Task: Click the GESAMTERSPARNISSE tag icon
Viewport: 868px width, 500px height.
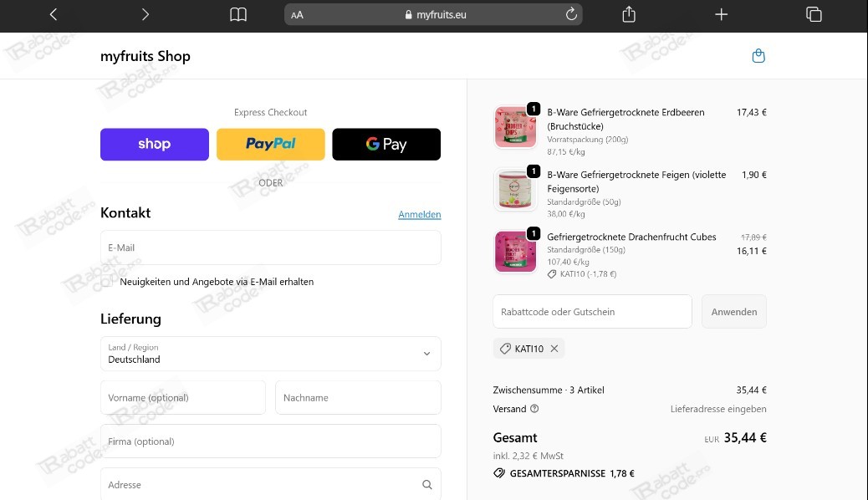Action: point(499,473)
